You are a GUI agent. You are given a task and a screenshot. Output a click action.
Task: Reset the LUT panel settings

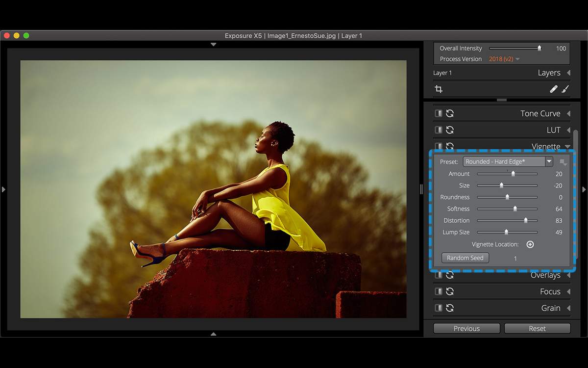coord(450,130)
